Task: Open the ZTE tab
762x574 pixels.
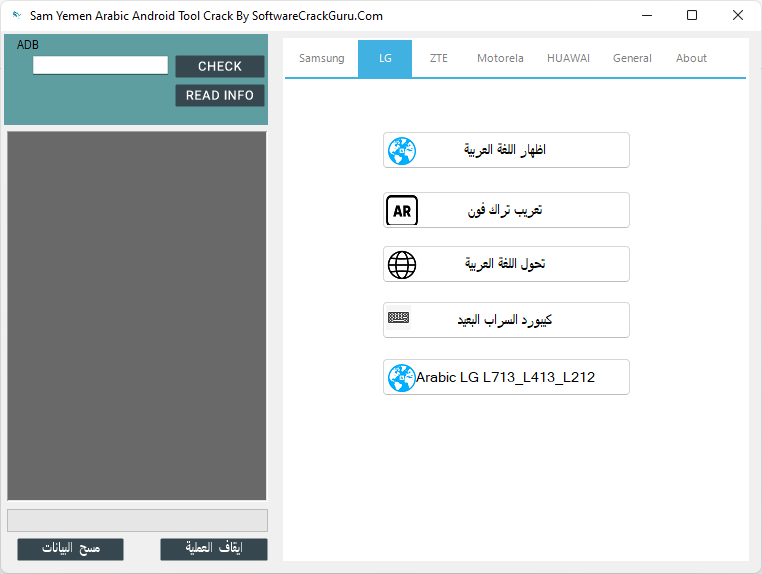Action: 439,58
